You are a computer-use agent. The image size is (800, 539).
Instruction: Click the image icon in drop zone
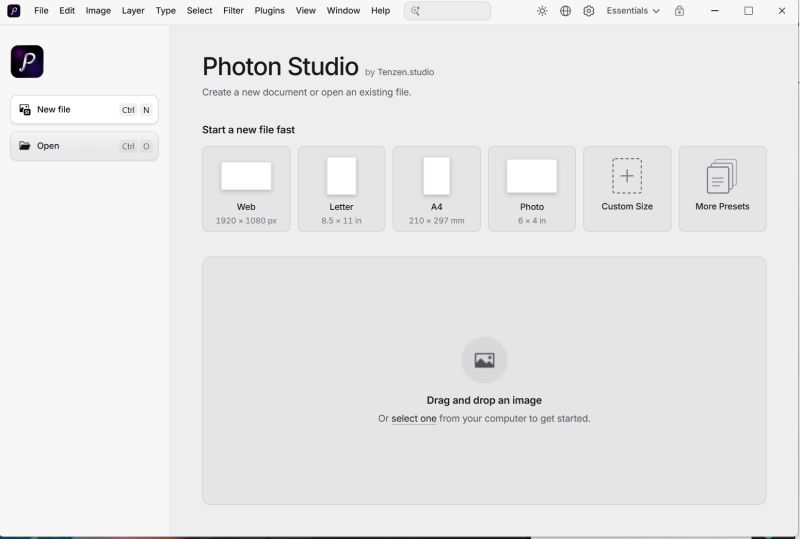(x=484, y=360)
